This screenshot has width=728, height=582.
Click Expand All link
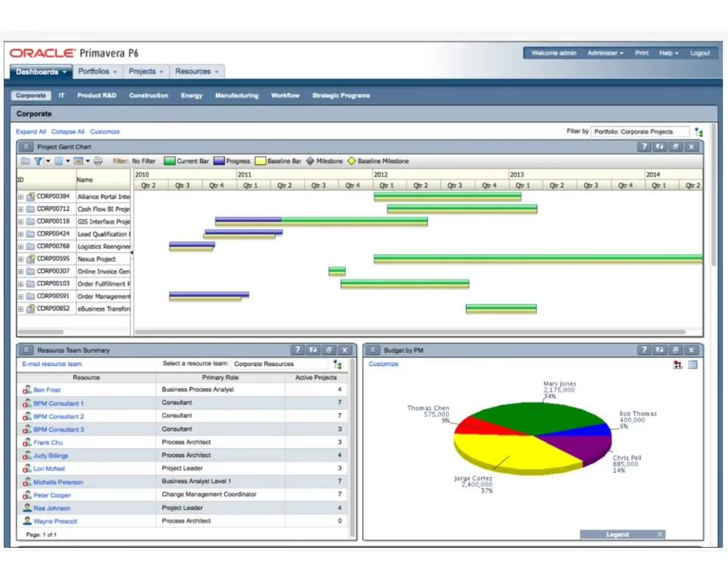click(x=30, y=132)
